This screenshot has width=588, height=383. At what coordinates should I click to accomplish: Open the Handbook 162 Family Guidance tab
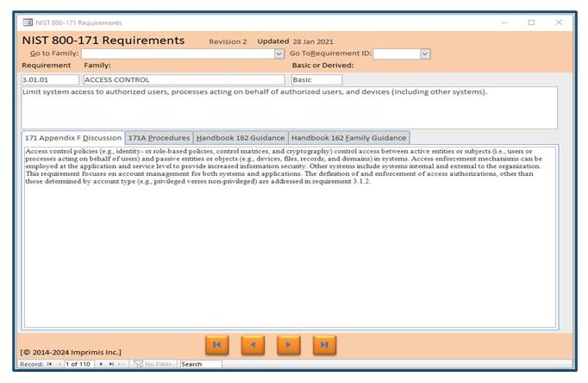[x=349, y=138]
